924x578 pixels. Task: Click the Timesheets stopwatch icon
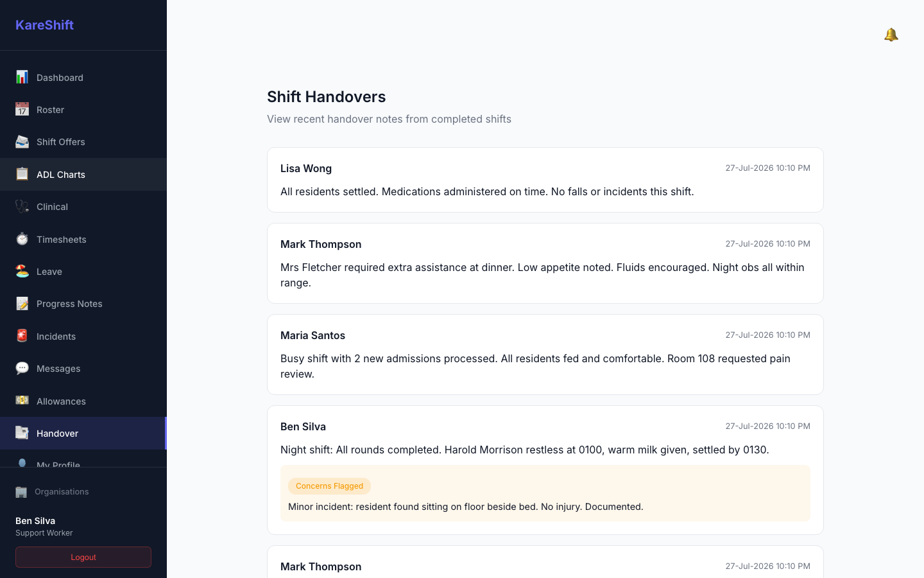[x=22, y=239]
